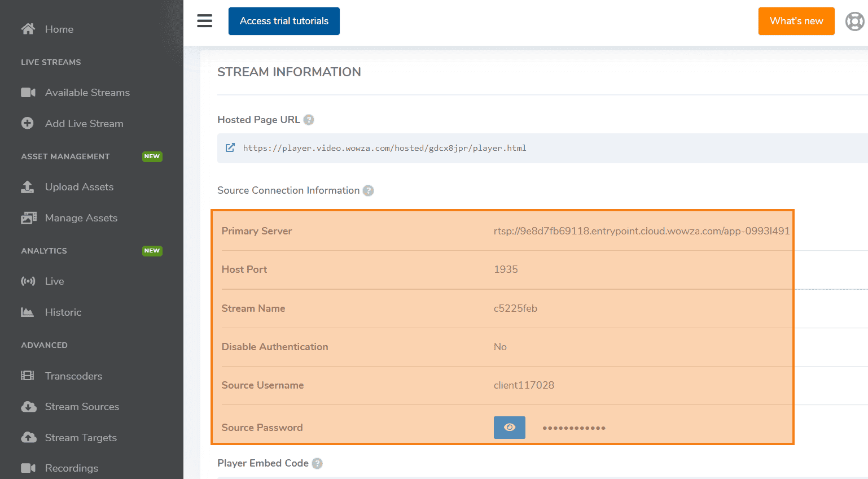Open Manage Assets menu item

point(81,218)
